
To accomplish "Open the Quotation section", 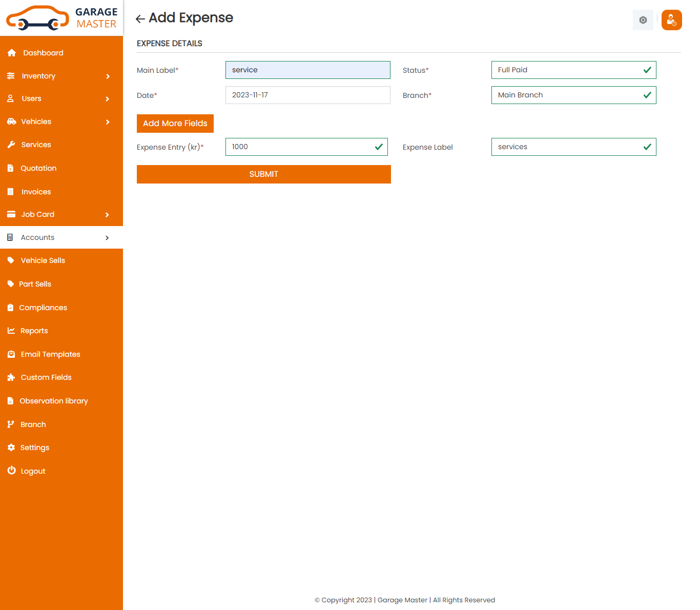I will (38, 168).
